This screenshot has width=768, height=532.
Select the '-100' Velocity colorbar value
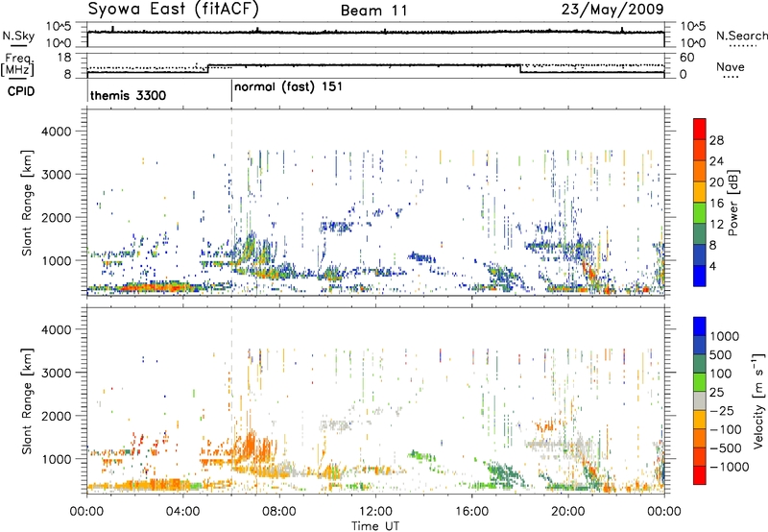(x=726, y=429)
